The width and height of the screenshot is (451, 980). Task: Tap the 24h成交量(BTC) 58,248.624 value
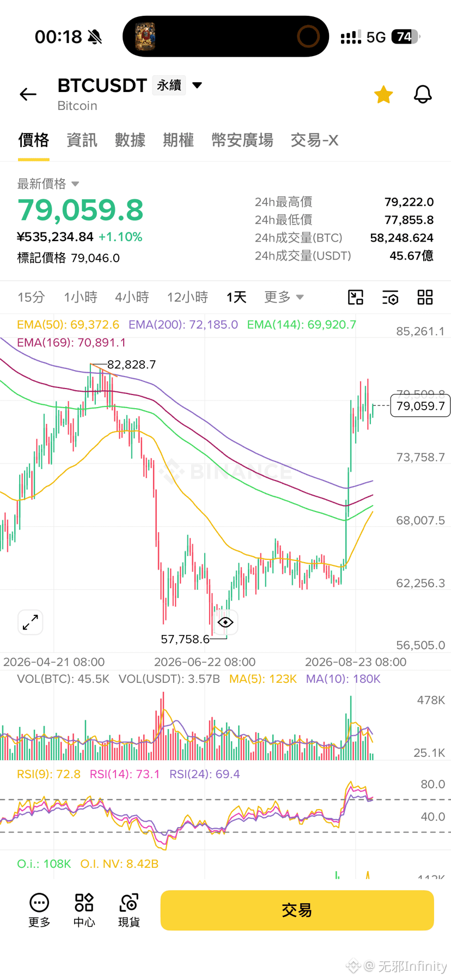click(x=402, y=238)
